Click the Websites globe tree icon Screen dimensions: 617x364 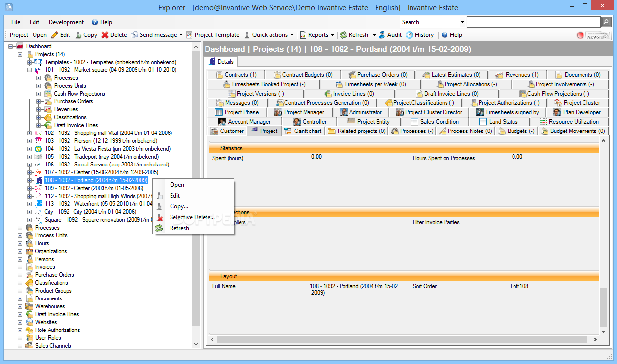[30, 322]
